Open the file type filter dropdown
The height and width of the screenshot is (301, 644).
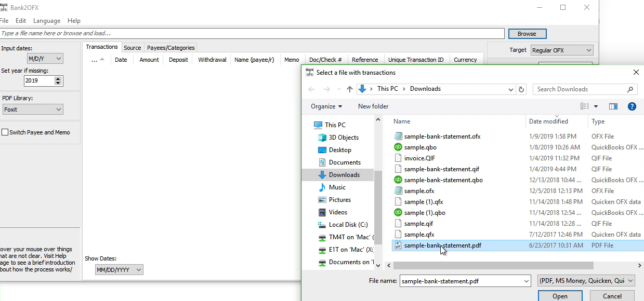point(586,281)
